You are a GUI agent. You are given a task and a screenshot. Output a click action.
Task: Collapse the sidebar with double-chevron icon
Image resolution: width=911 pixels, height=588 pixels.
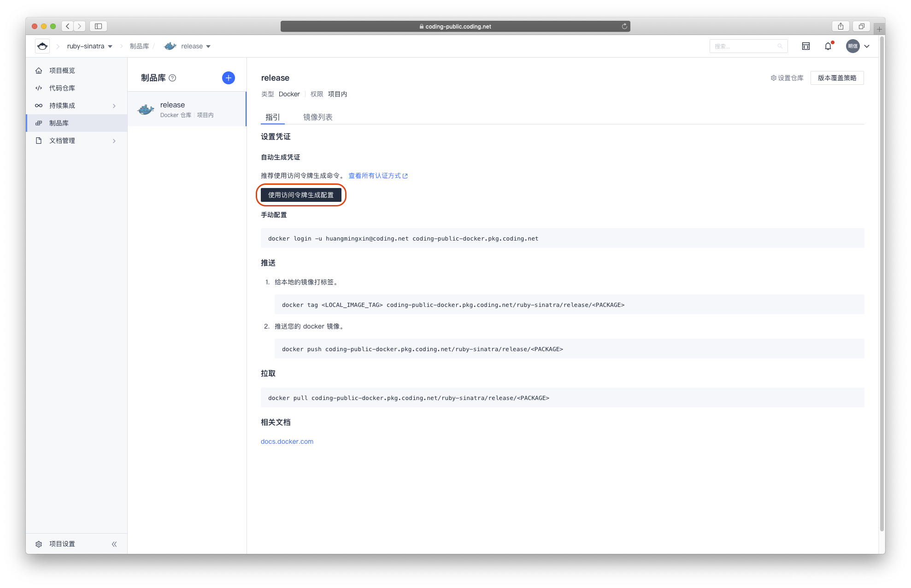[114, 544]
